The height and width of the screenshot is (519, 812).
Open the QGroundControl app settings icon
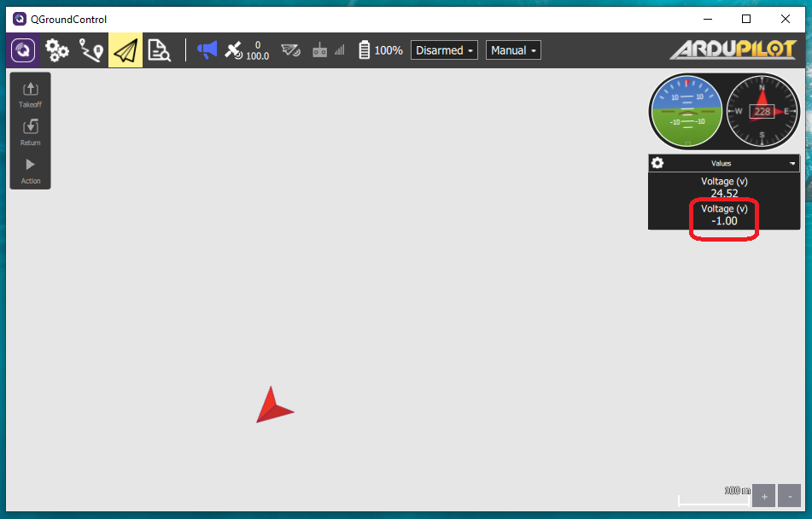coord(22,50)
